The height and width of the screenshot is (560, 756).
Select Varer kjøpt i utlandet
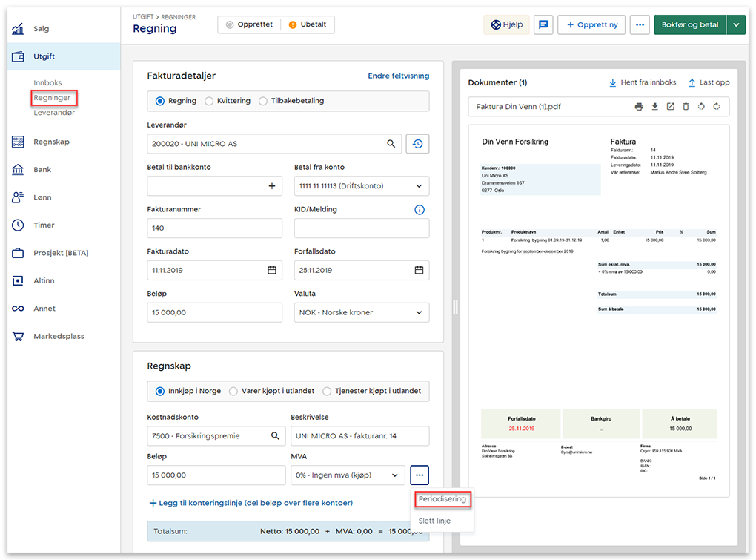233,391
